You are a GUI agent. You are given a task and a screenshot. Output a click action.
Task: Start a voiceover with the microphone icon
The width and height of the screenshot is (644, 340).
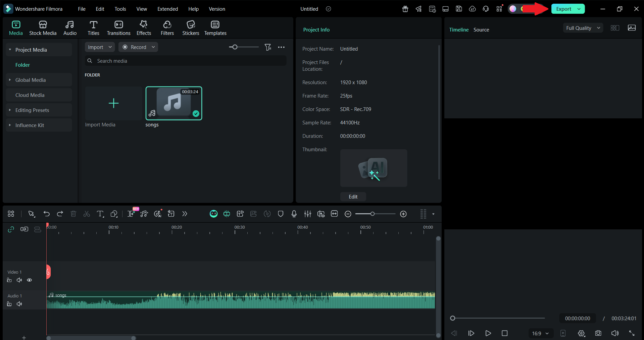tap(294, 214)
